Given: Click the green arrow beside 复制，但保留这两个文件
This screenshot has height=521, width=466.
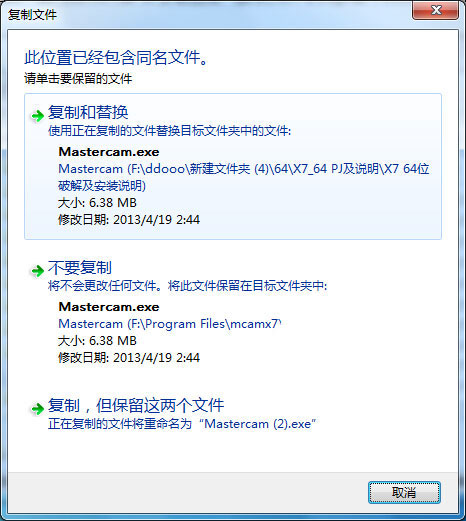Looking at the screenshot, I should 37,408.
